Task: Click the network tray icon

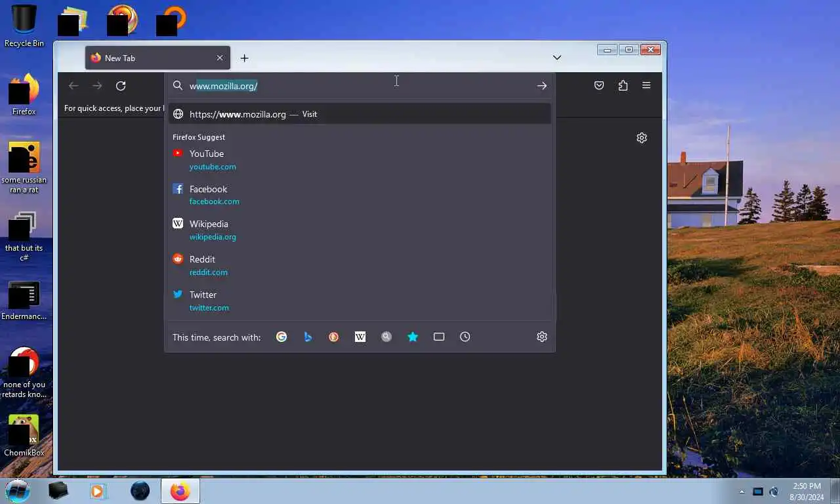Action: coord(758,492)
